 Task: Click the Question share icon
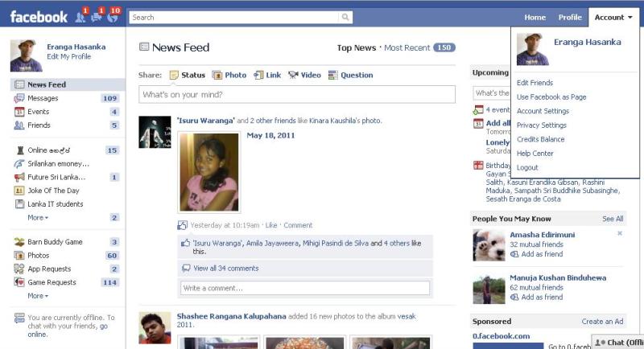click(x=333, y=75)
